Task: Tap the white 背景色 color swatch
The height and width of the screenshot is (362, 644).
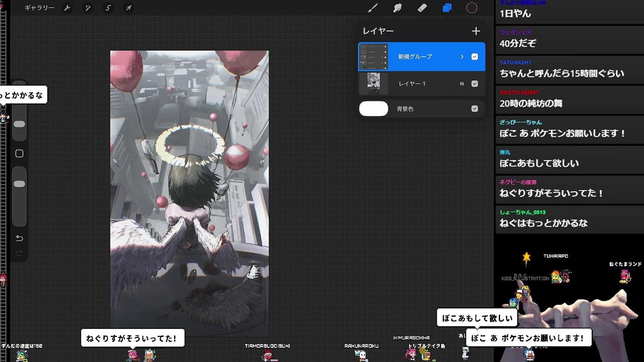Action: 374,109
